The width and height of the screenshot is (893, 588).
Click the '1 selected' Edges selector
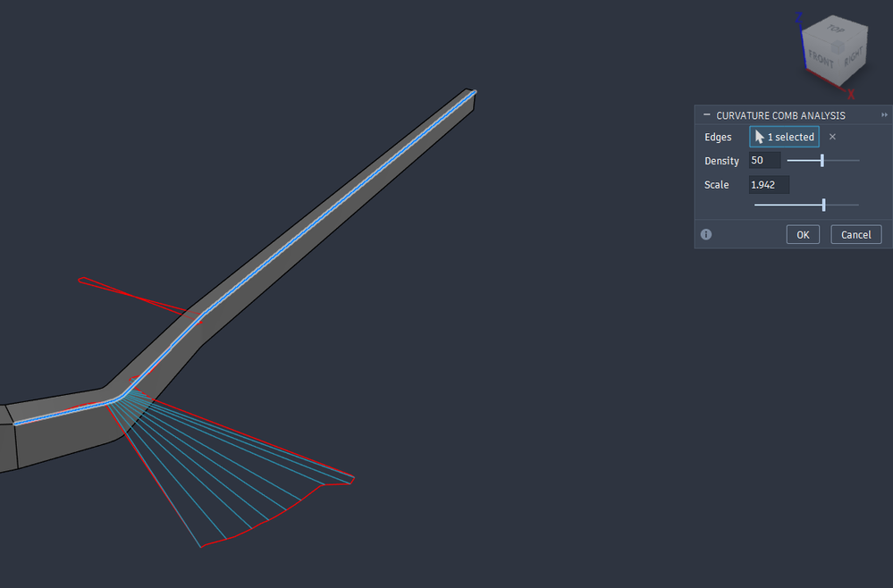[784, 137]
